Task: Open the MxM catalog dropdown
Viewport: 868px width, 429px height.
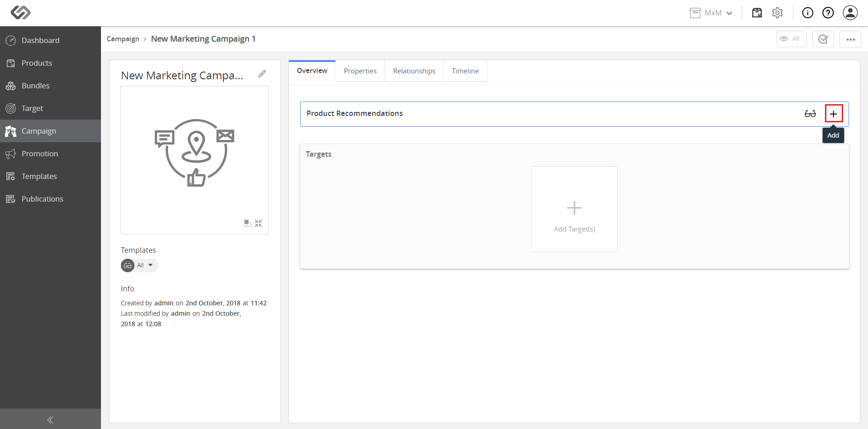Action: click(x=711, y=13)
